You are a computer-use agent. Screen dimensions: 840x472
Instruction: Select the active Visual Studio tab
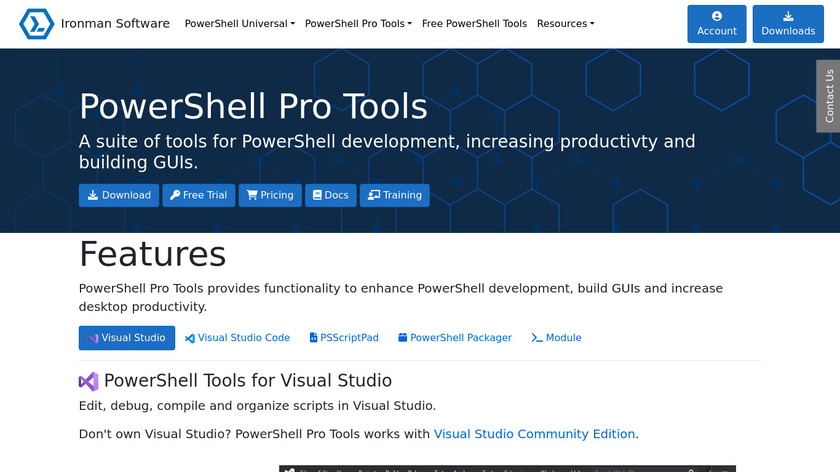coord(127,338)
